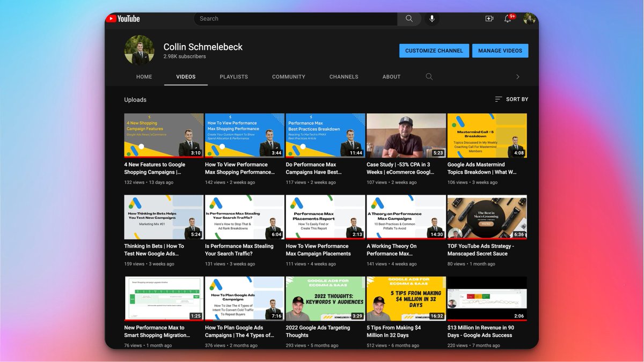This screenshot has height=362, width=644.
Task: Click '376 views • 2 months ago' text
Action: point(231,345)
